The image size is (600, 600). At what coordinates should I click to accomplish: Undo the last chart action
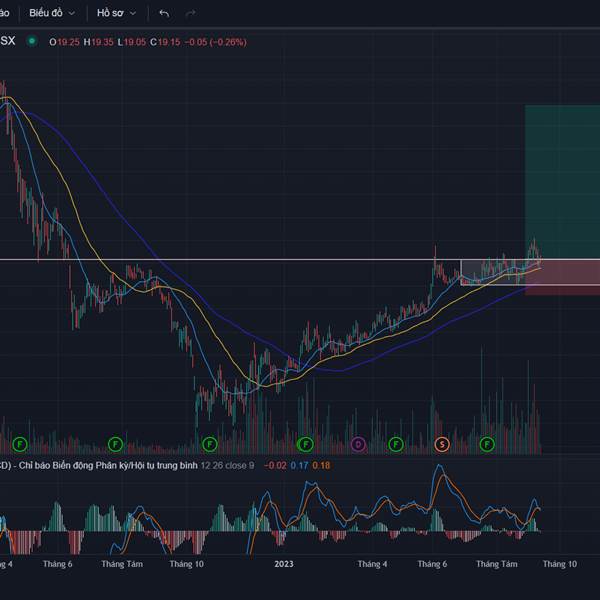(x=164, y=13)
